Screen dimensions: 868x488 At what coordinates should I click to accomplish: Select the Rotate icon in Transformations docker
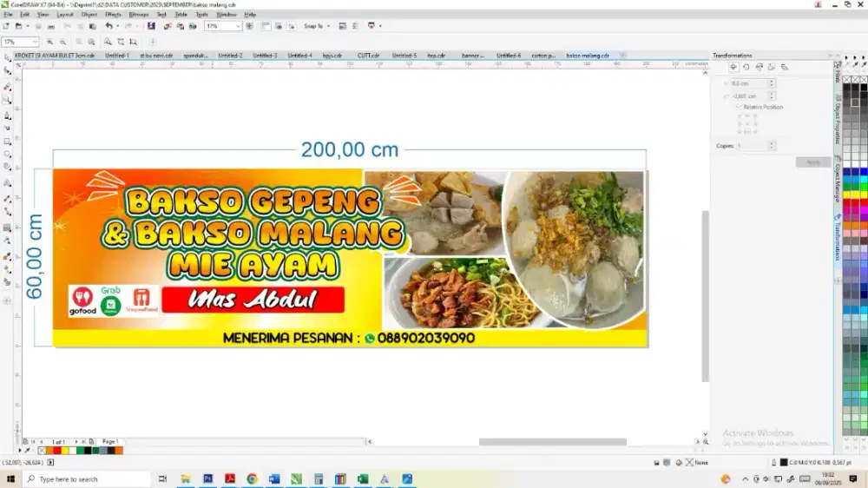(x=746, y=67)
